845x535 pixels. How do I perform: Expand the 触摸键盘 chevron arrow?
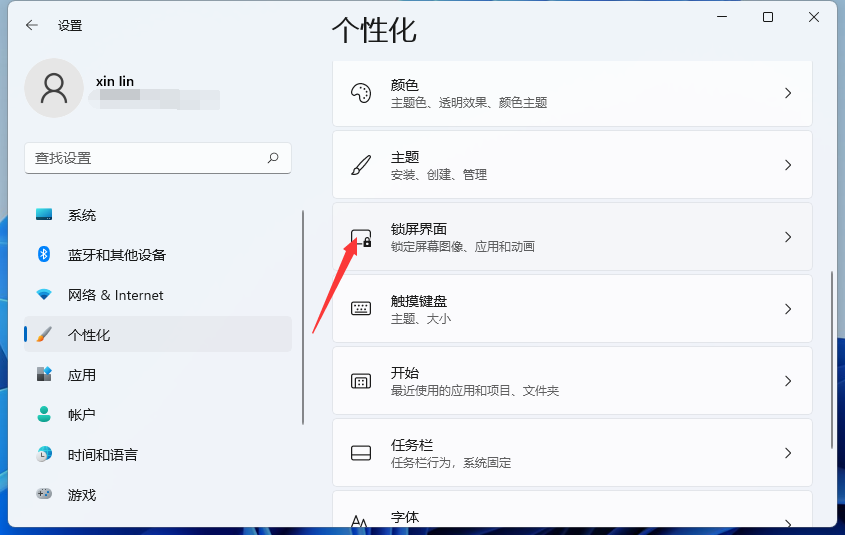788,309
